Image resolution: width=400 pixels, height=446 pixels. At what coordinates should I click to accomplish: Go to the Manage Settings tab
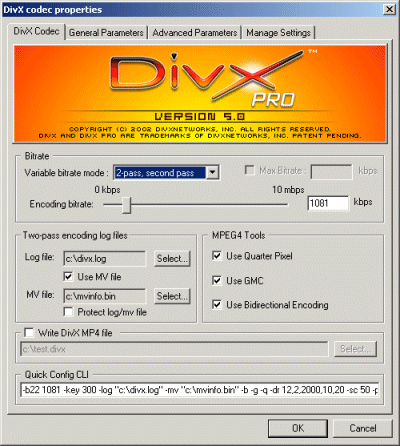(x=278, y=33)
